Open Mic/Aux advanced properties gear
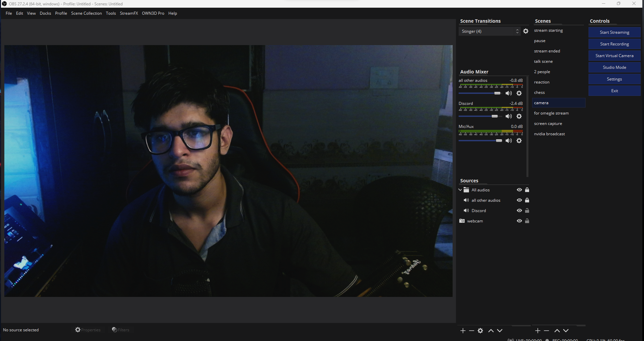This screenshot has height=341, width=644. (519, 141)
